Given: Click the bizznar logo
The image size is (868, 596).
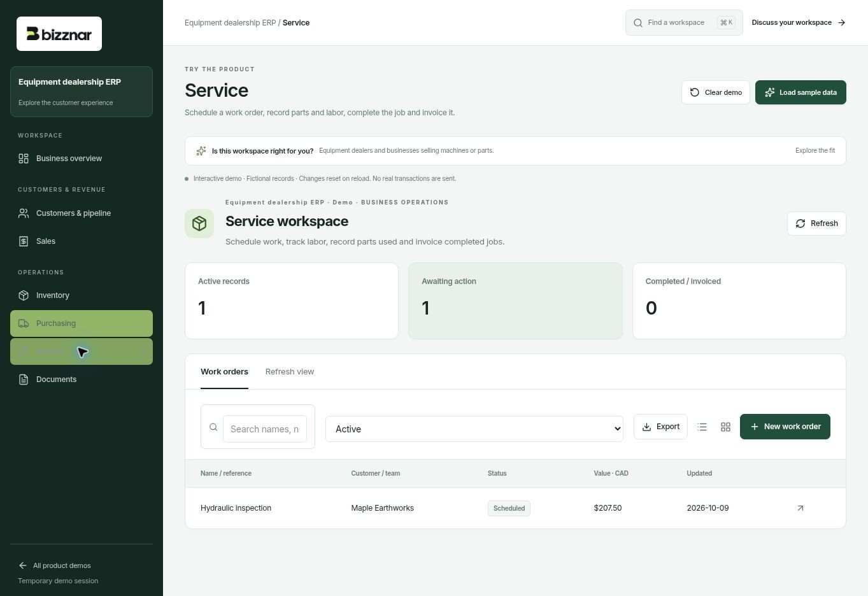Looking at the screenshot, I should coord(59,34).
